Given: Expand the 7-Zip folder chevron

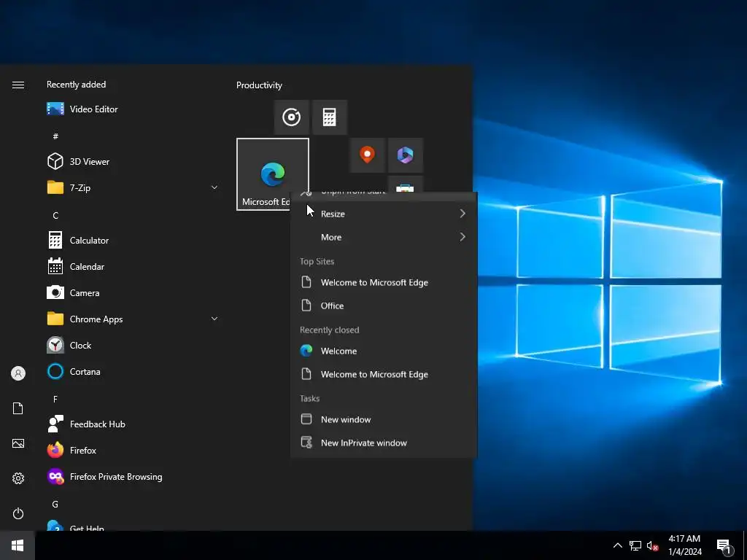Looking at the screenshot, I should pyautogui.click(x=214, y=187).
